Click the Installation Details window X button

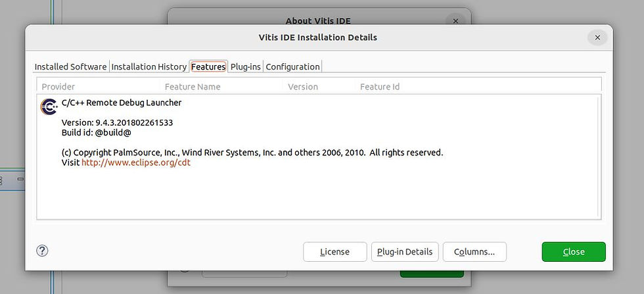pos(597,37)
